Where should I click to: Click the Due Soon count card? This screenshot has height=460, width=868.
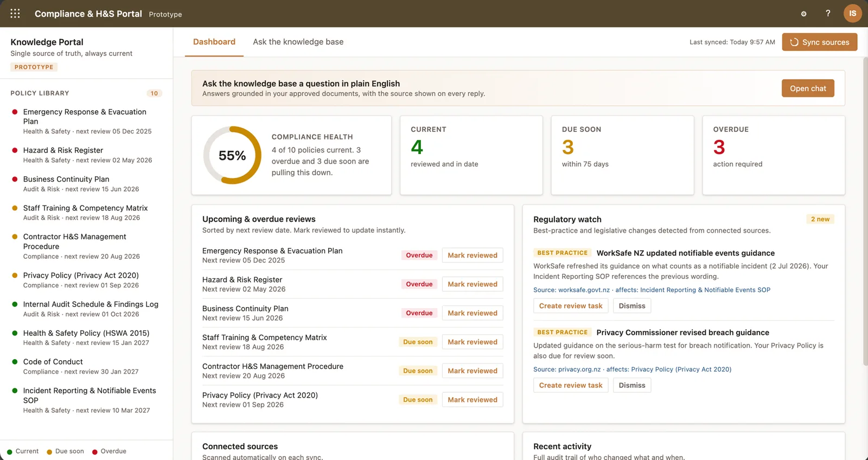pyautogui.click(x=622, y=155)
